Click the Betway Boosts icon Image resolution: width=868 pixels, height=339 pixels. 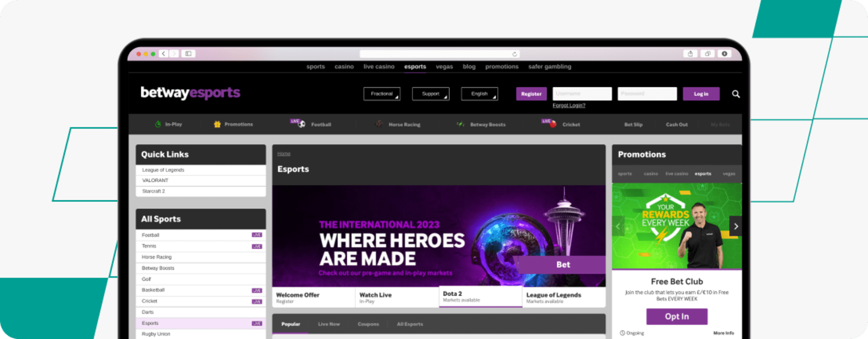tap(461, 124)
